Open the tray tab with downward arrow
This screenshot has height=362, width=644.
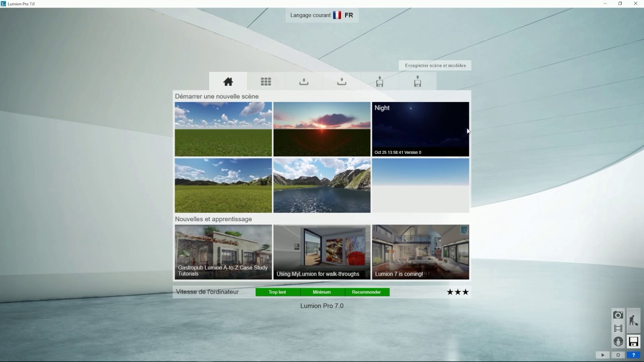pos(342,81)
